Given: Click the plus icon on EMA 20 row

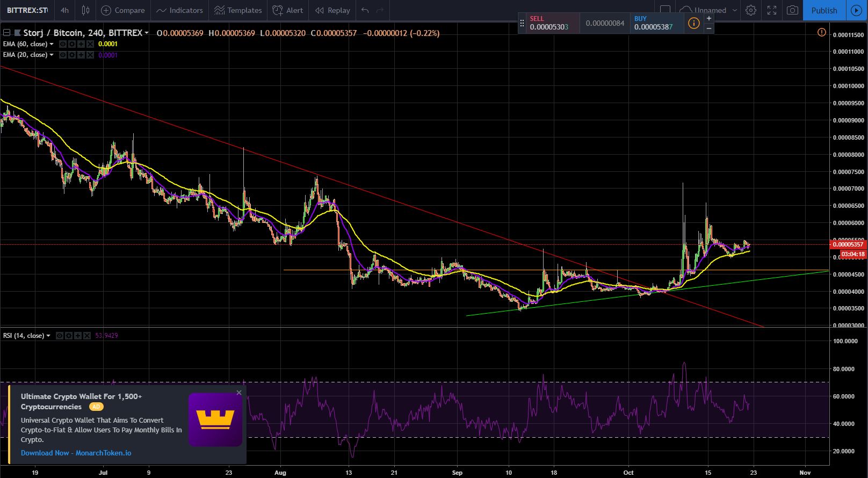Looking at the screenshot, I should [81, 55].
